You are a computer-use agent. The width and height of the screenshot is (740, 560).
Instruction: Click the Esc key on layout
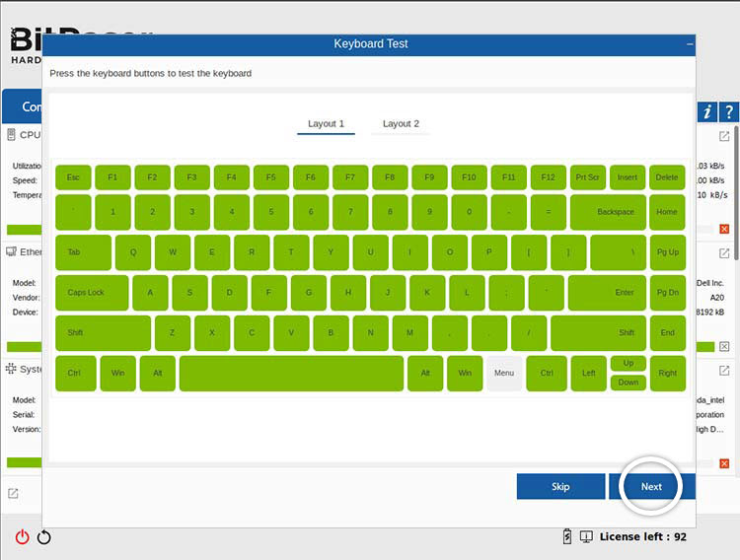pos(73,177)
